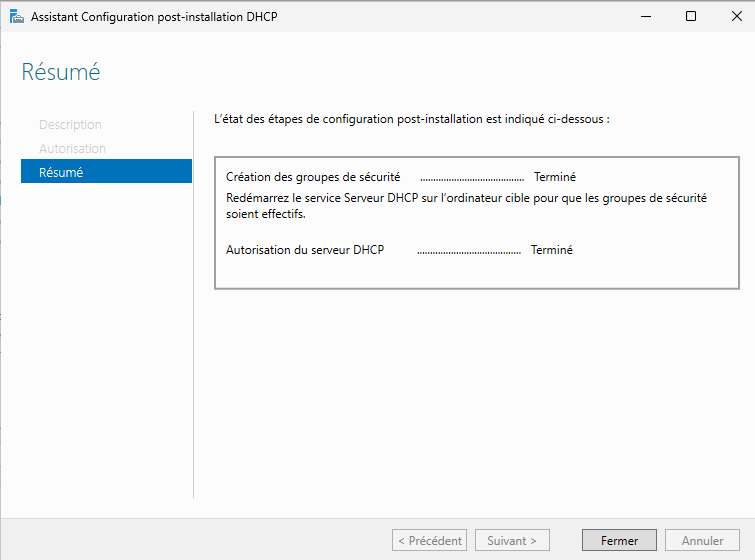
Task: Maximize the DHCP assistant window
Action: point(690,16)
